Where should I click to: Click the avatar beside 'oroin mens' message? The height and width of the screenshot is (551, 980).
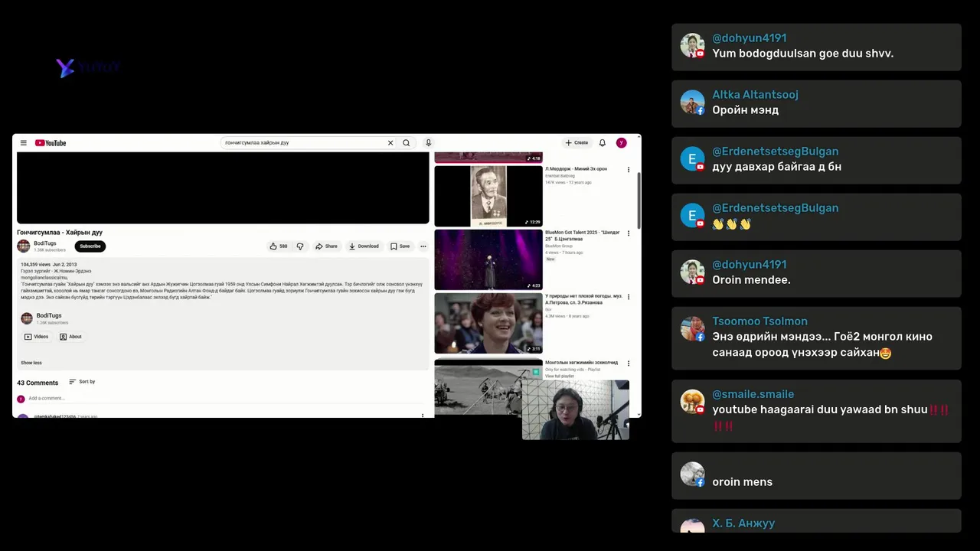point(692,474)
